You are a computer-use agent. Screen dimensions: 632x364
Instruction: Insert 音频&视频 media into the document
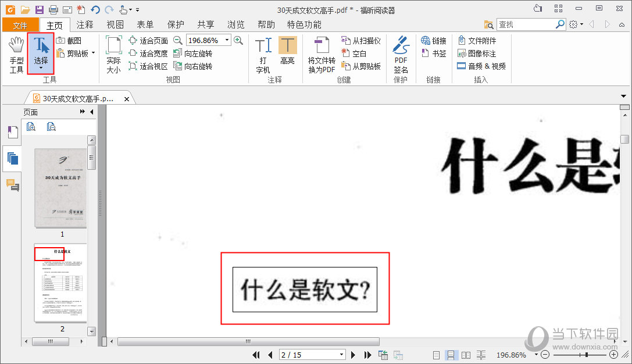pyautogui.click(x=481, y=66)
